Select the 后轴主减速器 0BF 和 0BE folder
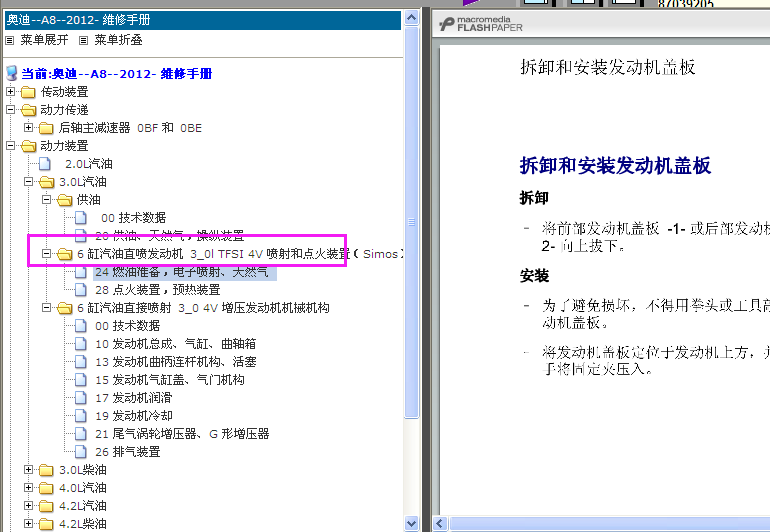The height and width of the screenshot is (532, 770). pos(130,128)
